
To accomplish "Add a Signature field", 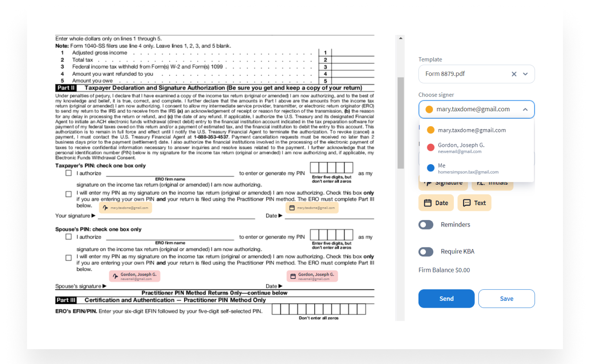I will click(x=443, y=185).
